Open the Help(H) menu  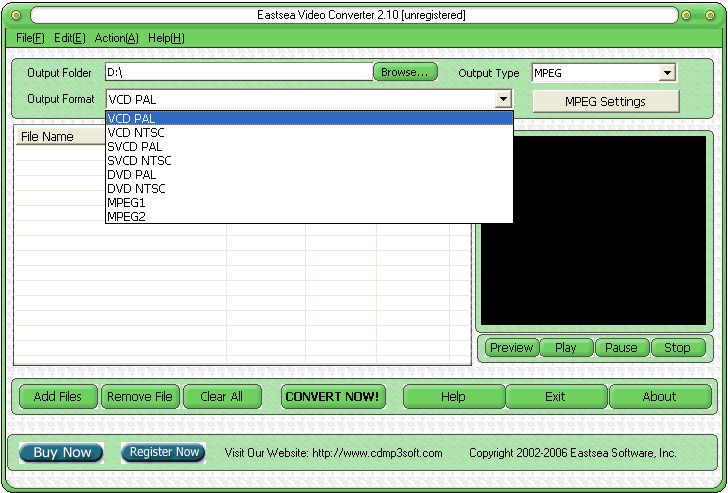[166, 38]
